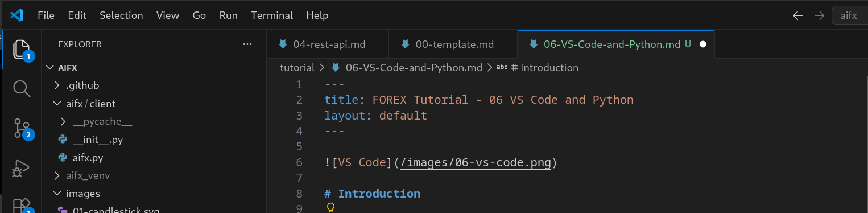Click the 'layout: default' line text
The image size is (868, 213).
coord(375,116)
